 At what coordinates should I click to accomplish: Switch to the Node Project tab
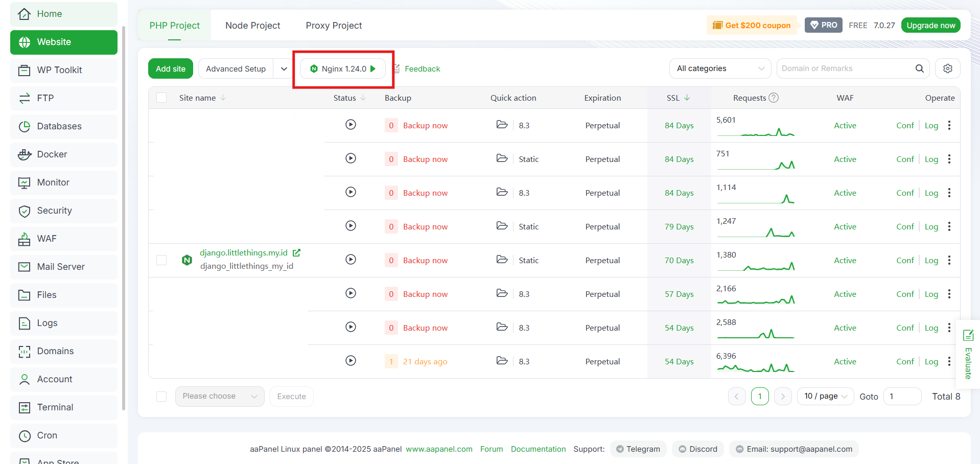pyautogui.click(x=253, y=26)
